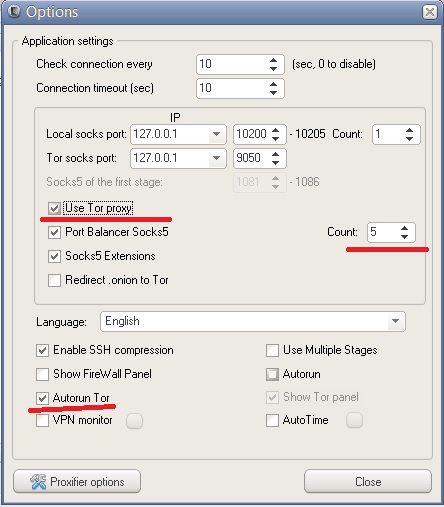
Task: Decrease the Connection timeout value
Action: click(x=273, y=92)
